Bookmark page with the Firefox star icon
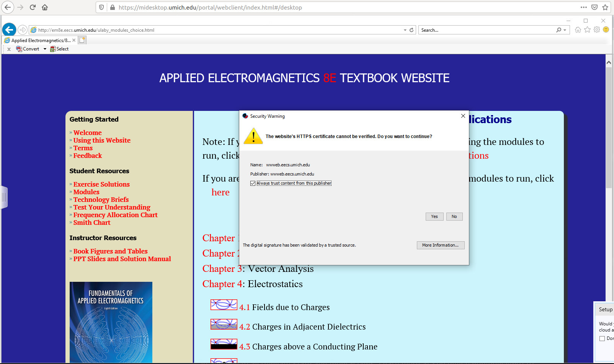The image size is (614, 364). click(x=605, y=7)
